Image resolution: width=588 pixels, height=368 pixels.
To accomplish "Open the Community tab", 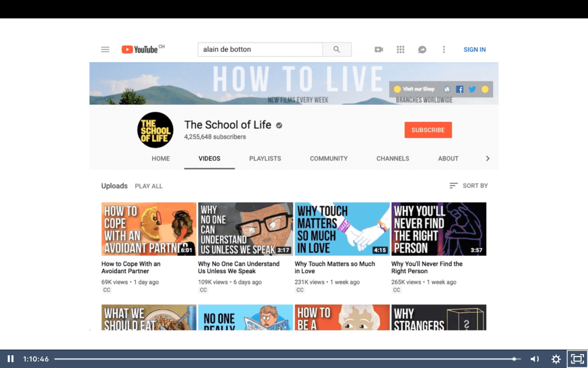I will pyautogui.click(x=328, y=159).
